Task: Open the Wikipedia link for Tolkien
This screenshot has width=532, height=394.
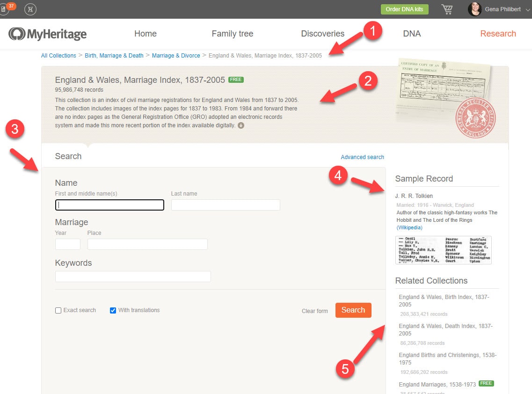Action: point(409,228)
